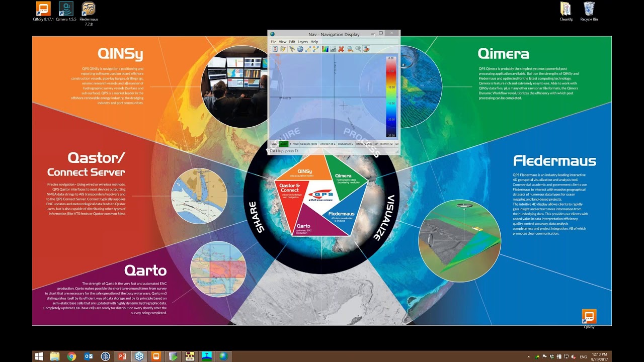Image resolution: width=644 pixels, height=362 pixels.
Task: Switch to the Navigation Display globe taskbar icon
Action: (x=223, y=356)
